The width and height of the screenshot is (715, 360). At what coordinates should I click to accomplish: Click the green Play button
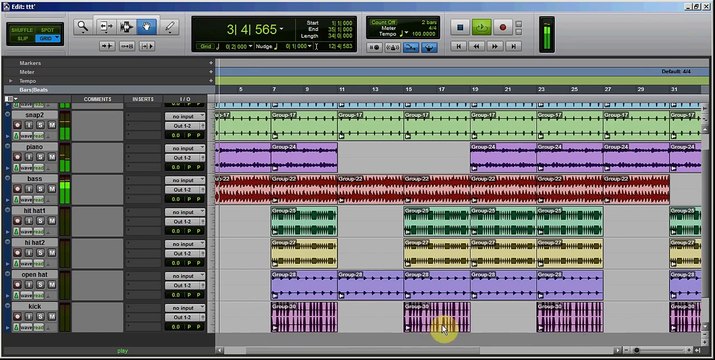click(x=482, y=27)
